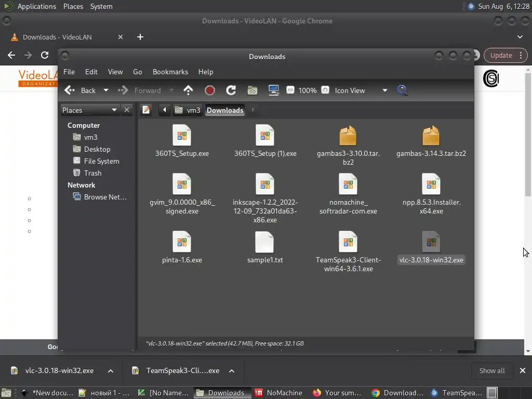
Task: Zoom out with the minus icon
Action: [290, 90]
